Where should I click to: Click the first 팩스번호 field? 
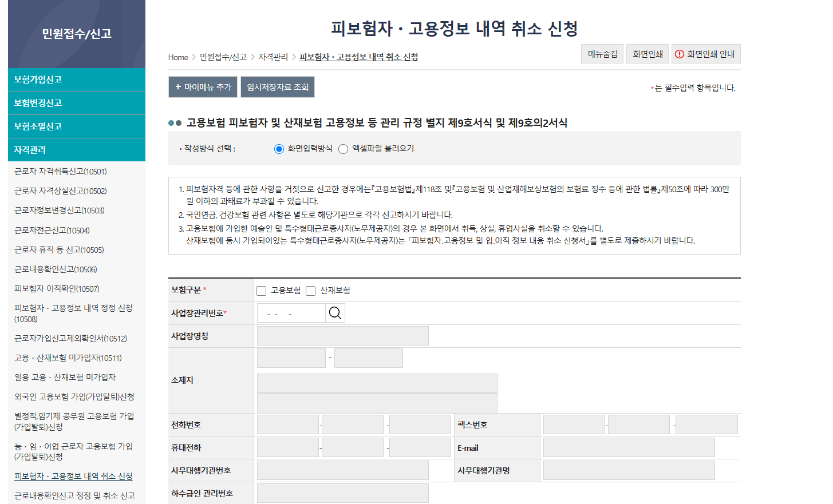(x=574, y=424)
